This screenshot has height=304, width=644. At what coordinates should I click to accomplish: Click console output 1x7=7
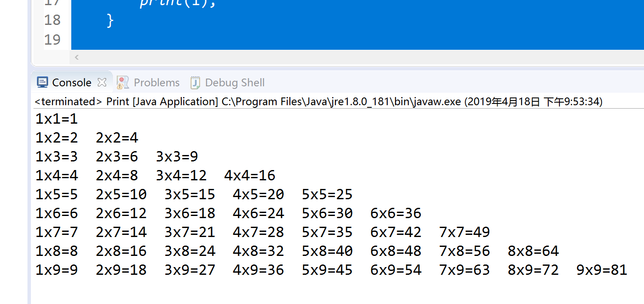57,232
